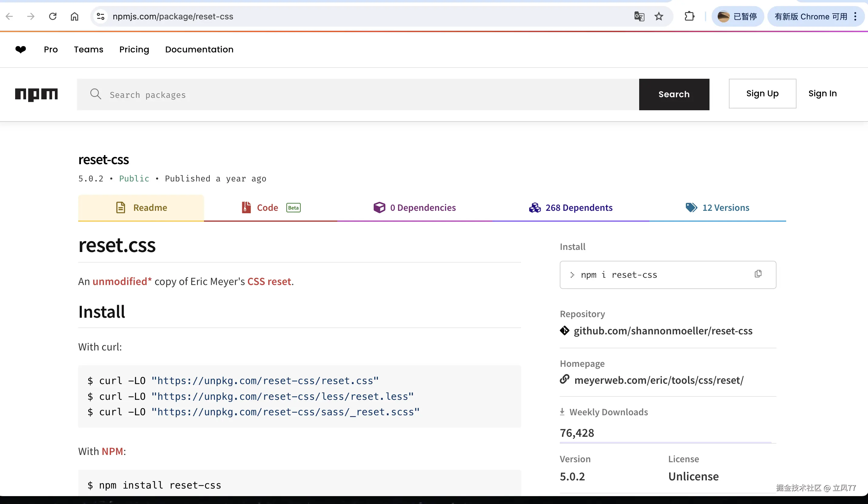Image resolution: width=868 pixels, height=504 pixels.
Task: Copy the npm i reset-css install command
Action: (758, 274)
